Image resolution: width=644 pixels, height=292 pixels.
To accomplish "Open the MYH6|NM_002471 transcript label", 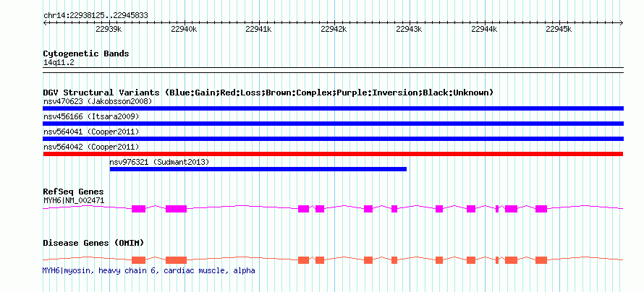I will click(x=74, y=200).
